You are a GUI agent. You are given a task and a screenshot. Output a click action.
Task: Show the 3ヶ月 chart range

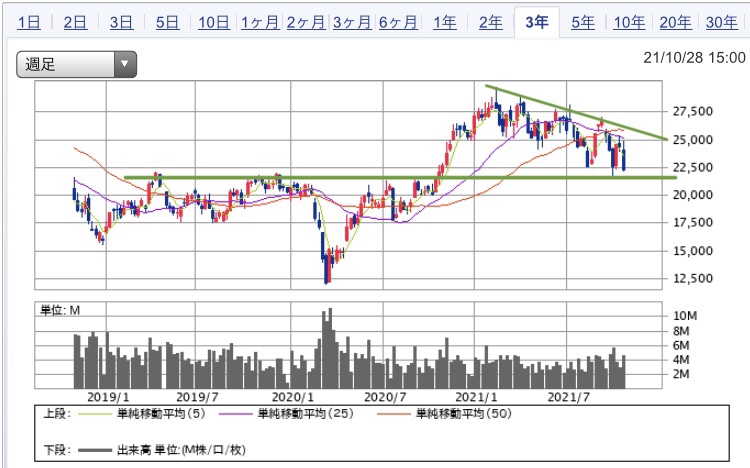coord(352,22)
